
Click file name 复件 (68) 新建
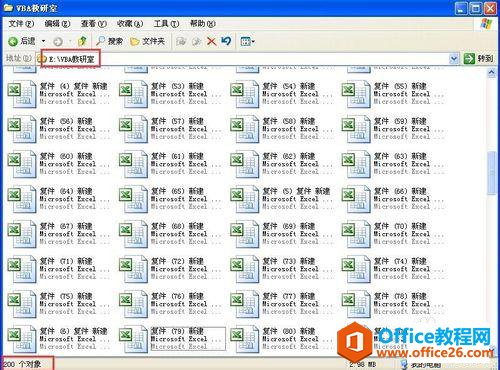click(x=177, y=226)
